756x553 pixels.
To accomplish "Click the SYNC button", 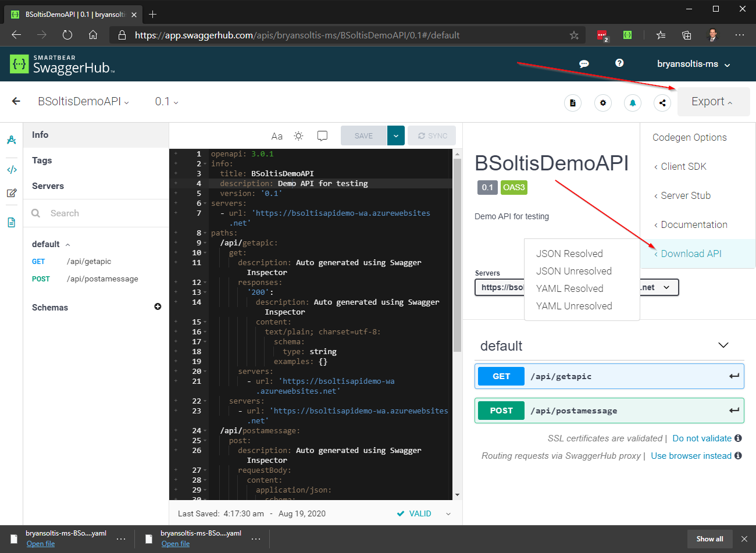I will 432,135.
